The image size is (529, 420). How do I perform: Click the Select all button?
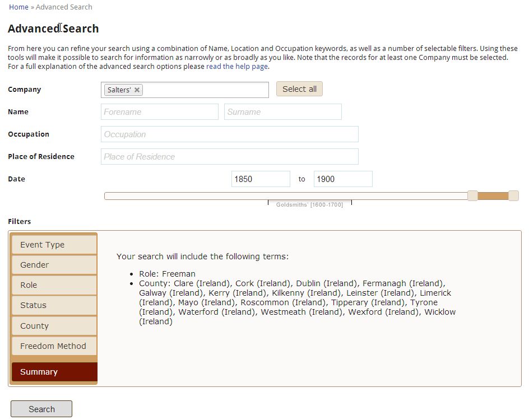coord(299,89)
